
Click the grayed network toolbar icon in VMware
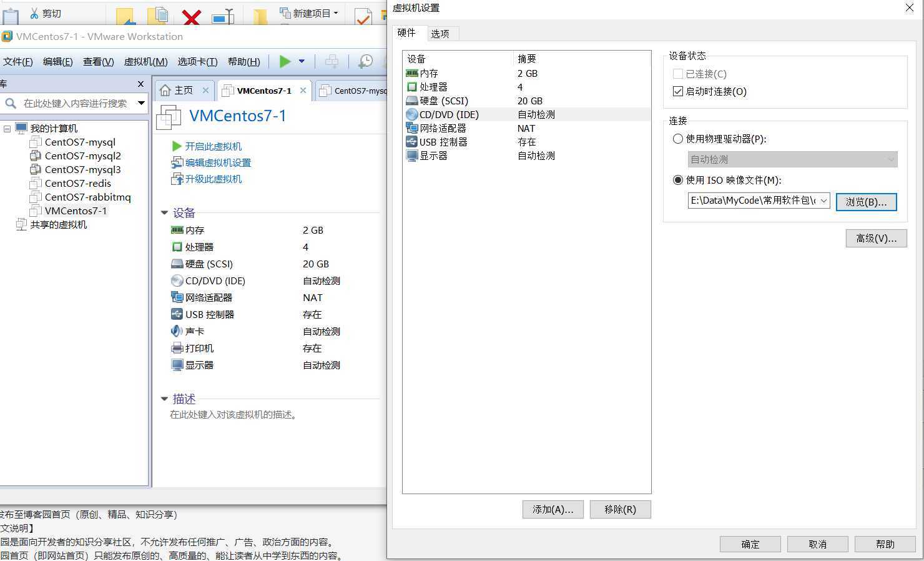(x=332, y=61)
